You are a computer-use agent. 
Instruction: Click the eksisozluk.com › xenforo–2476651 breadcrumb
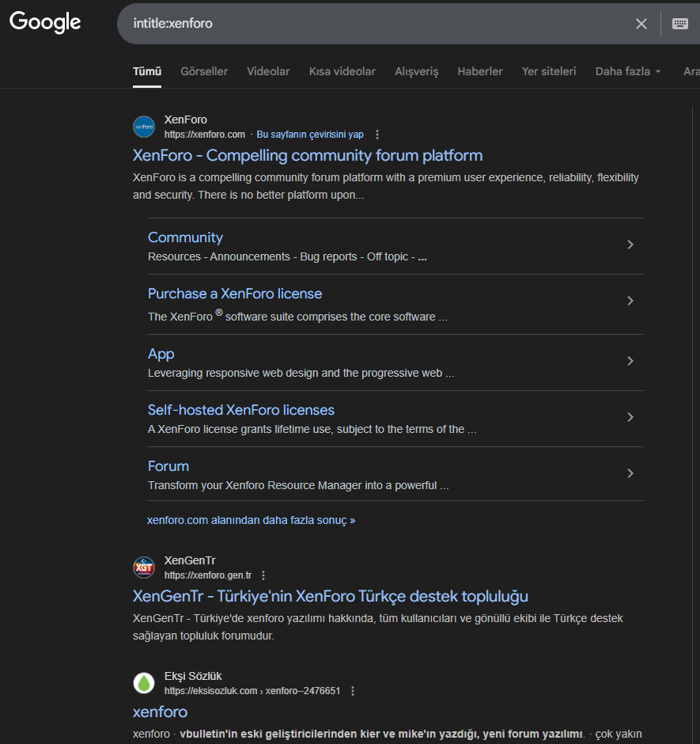[x=252, y=691]
